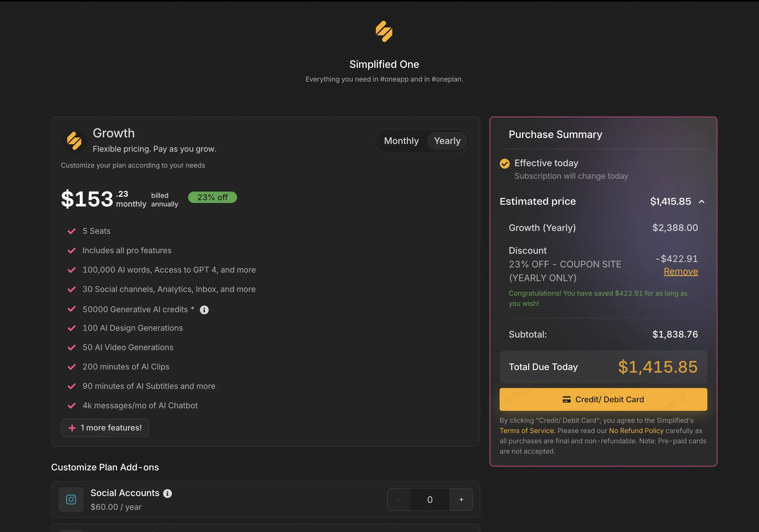Collapse the Estimated price chevron

(x=701, y=202)
